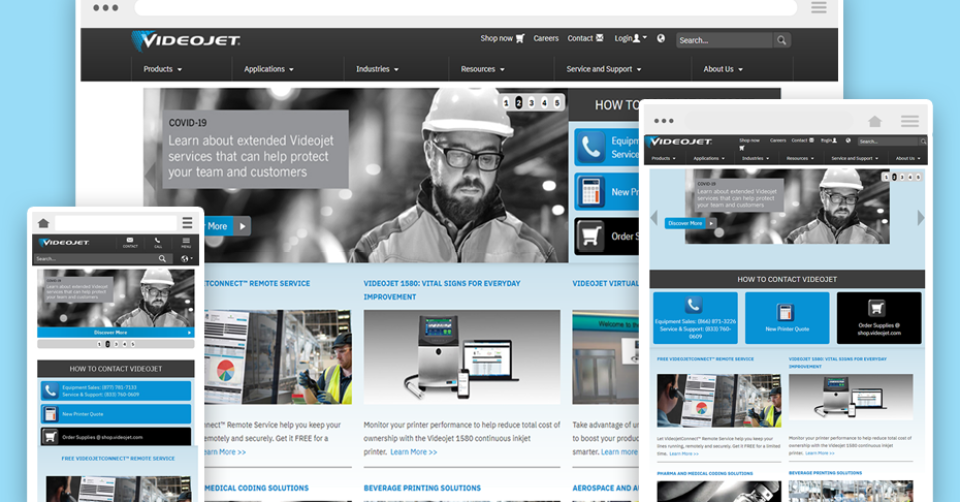Image resolution: width=960 pixels, height=502 pixels.
Task: Click Discover More bar in mobile window
Action: tap(115, 332)
